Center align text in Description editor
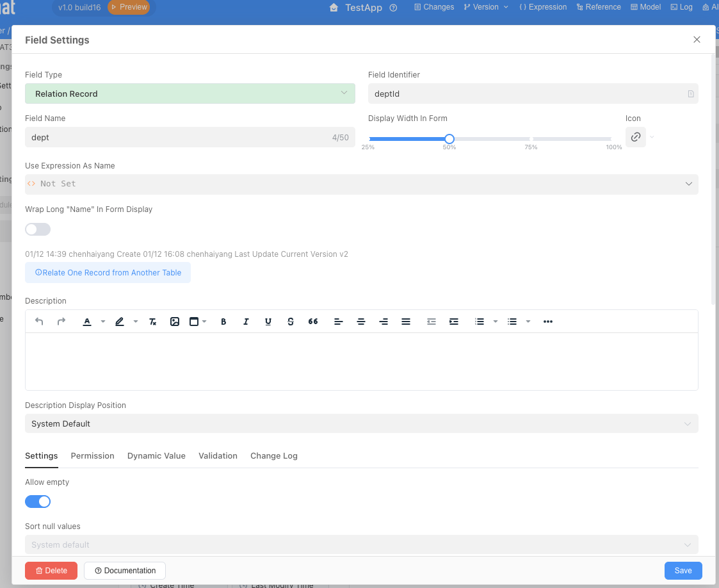The image size is (719, 588). tap(361, 322)
